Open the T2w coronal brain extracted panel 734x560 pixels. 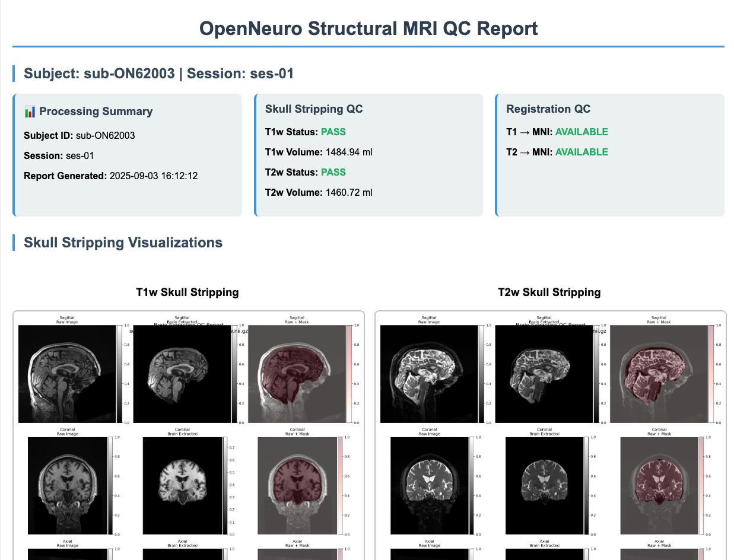[544, 486]
